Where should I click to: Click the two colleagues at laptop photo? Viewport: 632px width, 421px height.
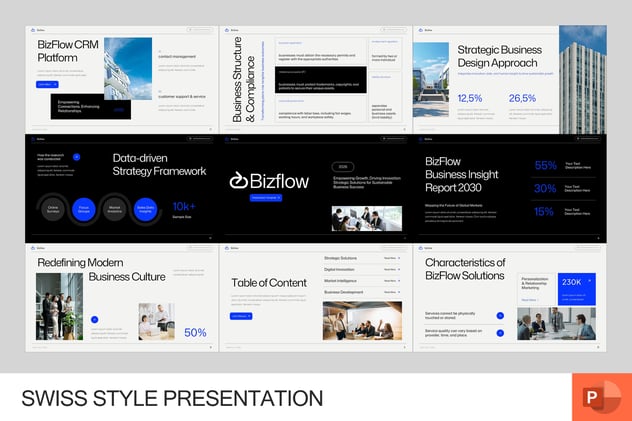tap(156, 321)
